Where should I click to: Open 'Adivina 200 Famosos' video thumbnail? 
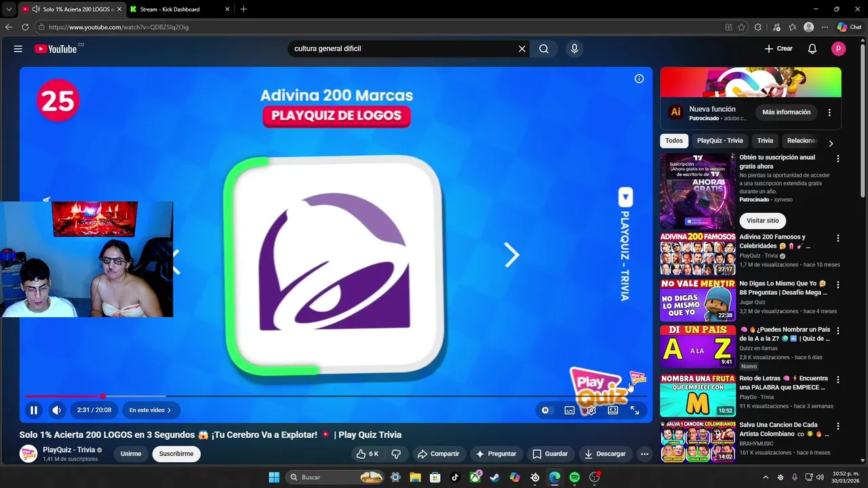click(x=698, y=253)
